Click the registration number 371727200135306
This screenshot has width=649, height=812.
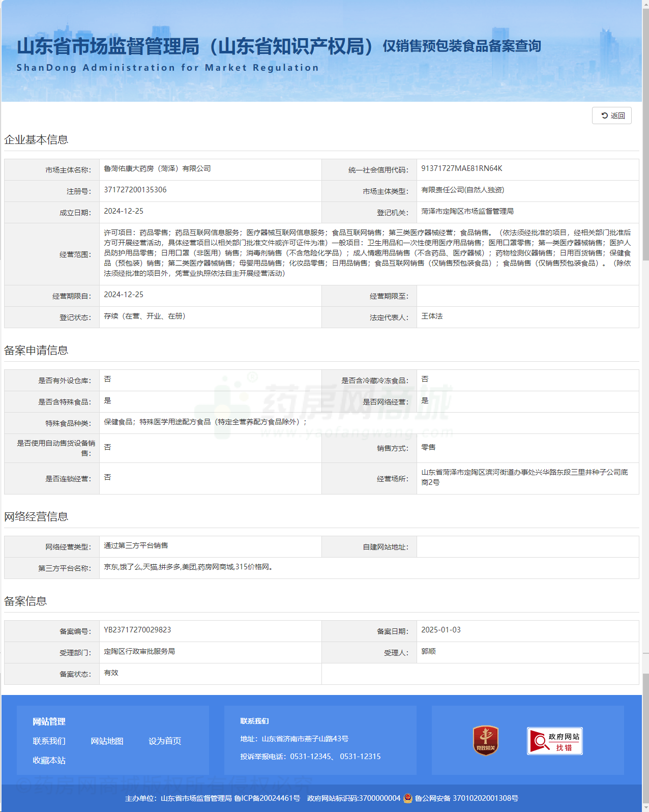135,190
